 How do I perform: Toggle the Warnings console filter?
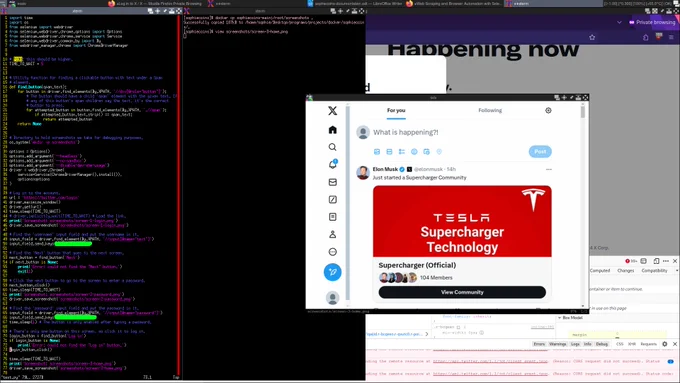(558, 344)
